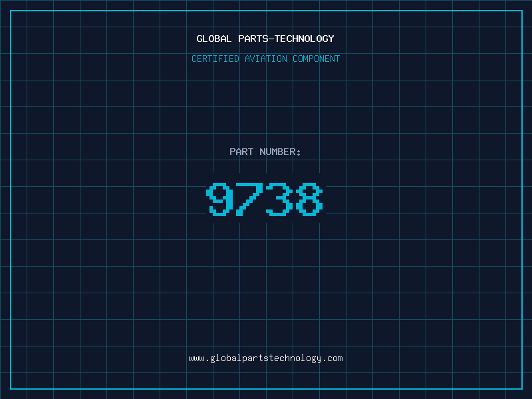This screenshot has height=399, width=532.
Task: Click the CERTIFIED AVIATION COMPONENT subtitle
Action: (265, 59)
